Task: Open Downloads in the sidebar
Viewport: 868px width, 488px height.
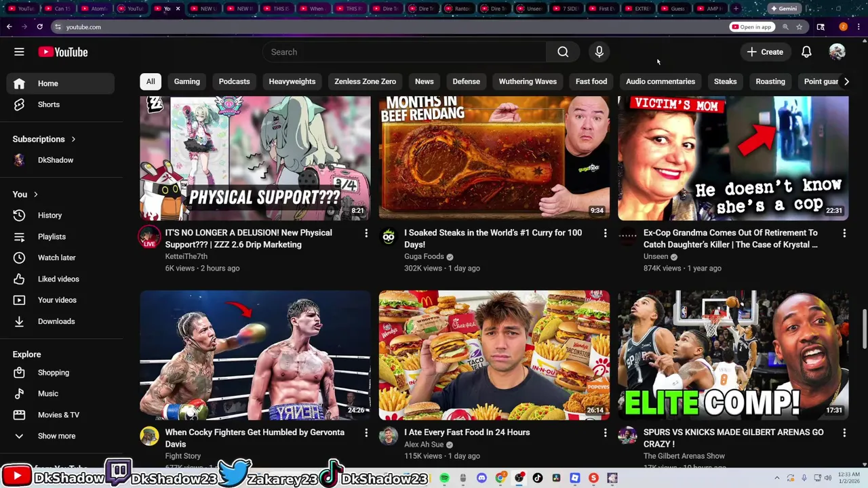Action: (61, 321)
